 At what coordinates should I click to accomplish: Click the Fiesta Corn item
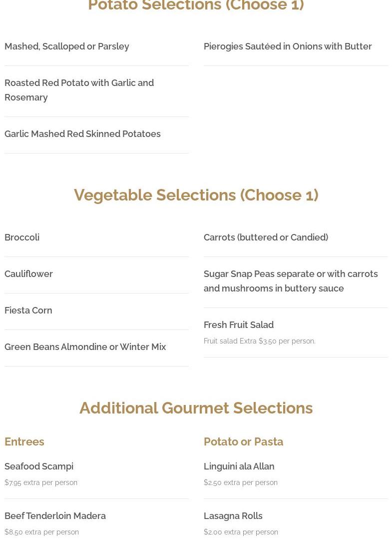point(28,310)
